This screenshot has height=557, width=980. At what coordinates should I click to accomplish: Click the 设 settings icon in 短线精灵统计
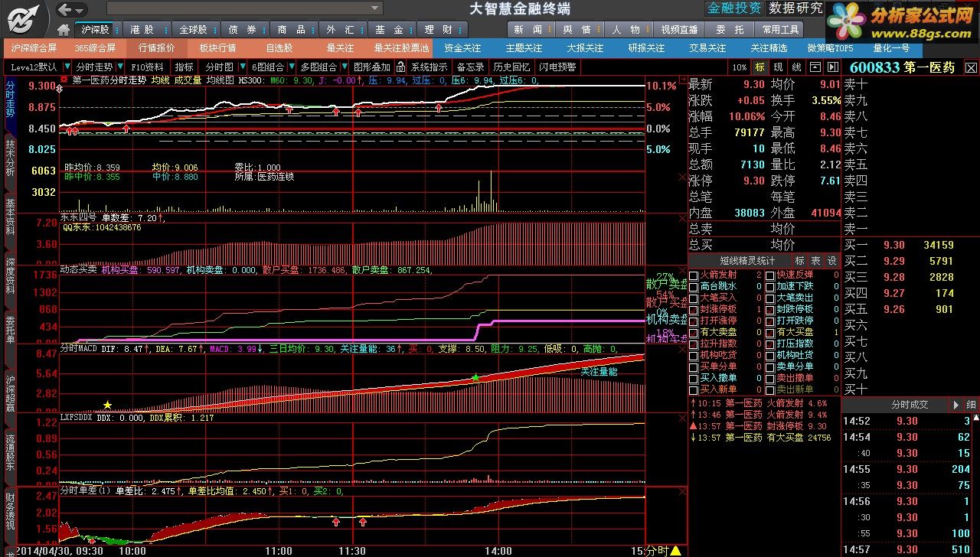tap(831, 260)
